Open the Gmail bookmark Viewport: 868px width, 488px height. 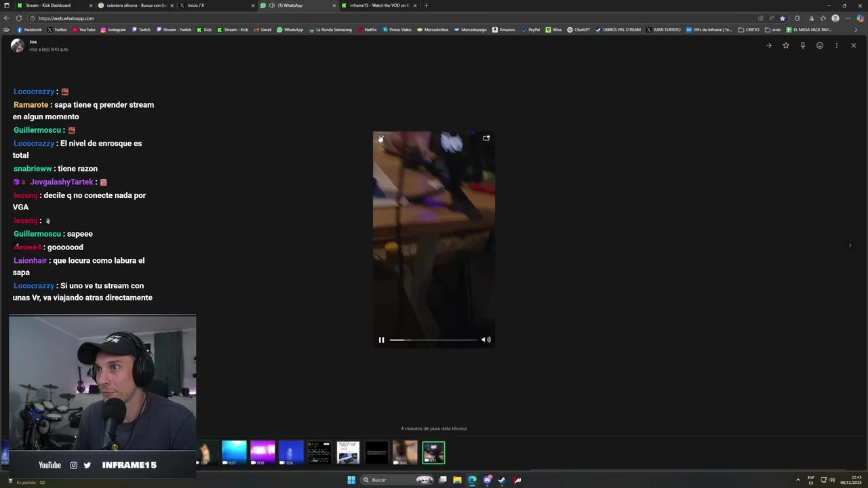tap(262, 30)
